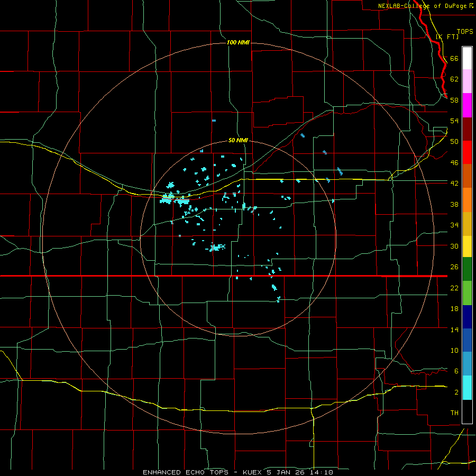This screenshot has height=476, width=476.
Task: Click the white swatch in the tops legend
Action: click(467, 58)
